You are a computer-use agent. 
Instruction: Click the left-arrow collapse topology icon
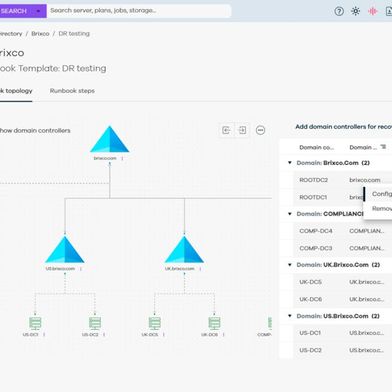point(226,130)
